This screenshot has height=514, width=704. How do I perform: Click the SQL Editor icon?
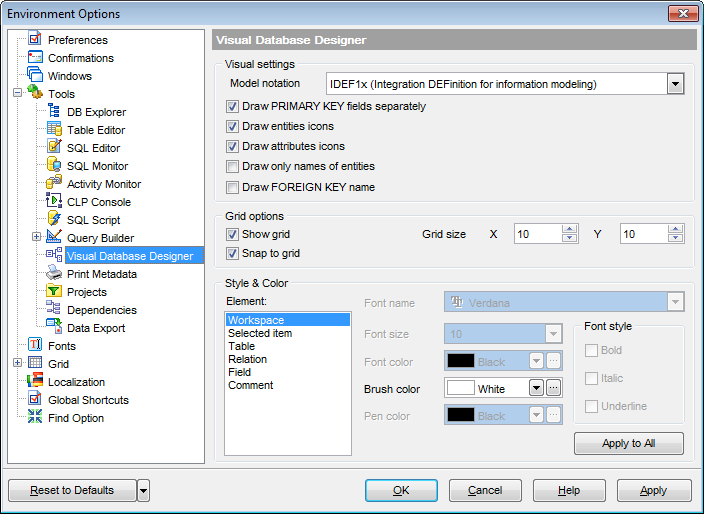pos(54,147)
